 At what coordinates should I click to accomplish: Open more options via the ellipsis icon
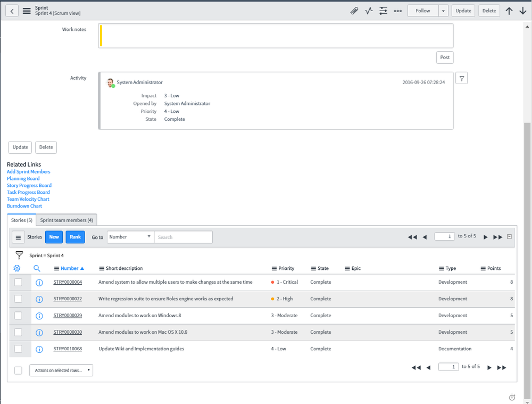[397, 11]
